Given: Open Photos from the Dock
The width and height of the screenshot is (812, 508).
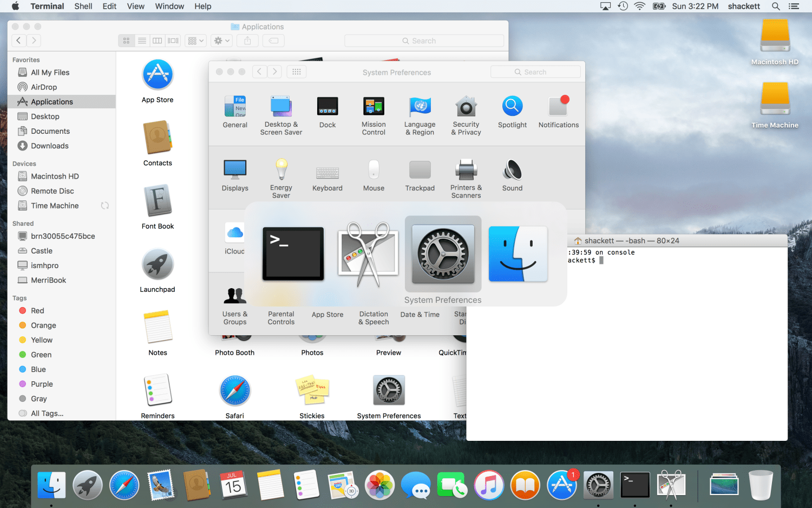Looking at the screenshot, I should pyautogui.click(x=380, y=485).
